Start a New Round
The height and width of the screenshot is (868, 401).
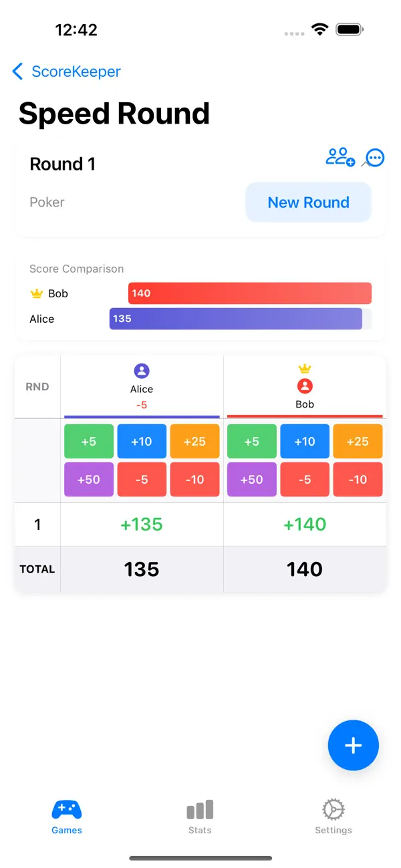308,202
